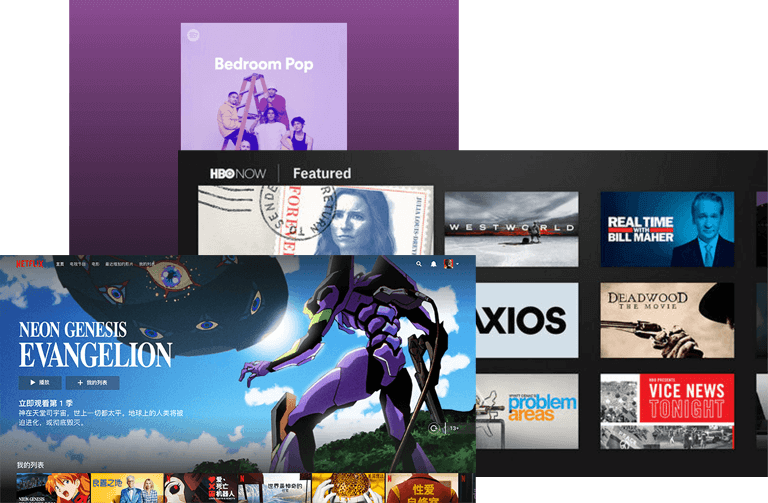Open the Bedroom Pop playlist cover
This screenshot has width=768, height=503.
(x=264, y=87)
